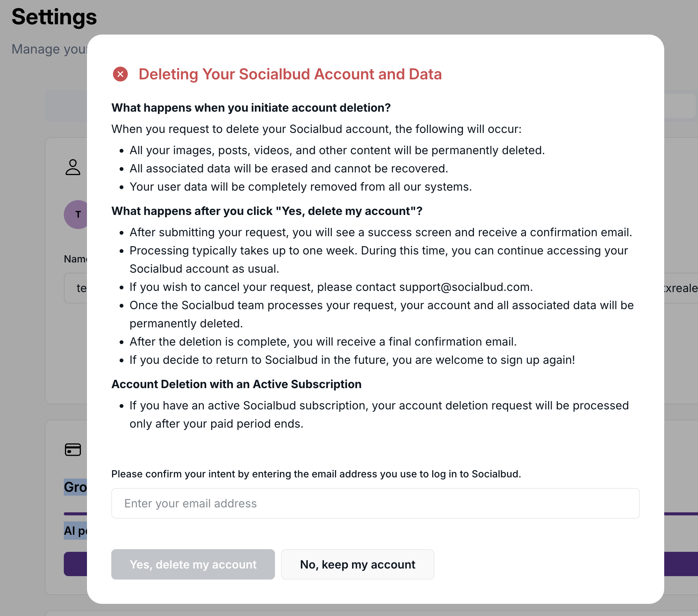Click the credit card billing icon
698x616 pixels.
pos(73,450)
